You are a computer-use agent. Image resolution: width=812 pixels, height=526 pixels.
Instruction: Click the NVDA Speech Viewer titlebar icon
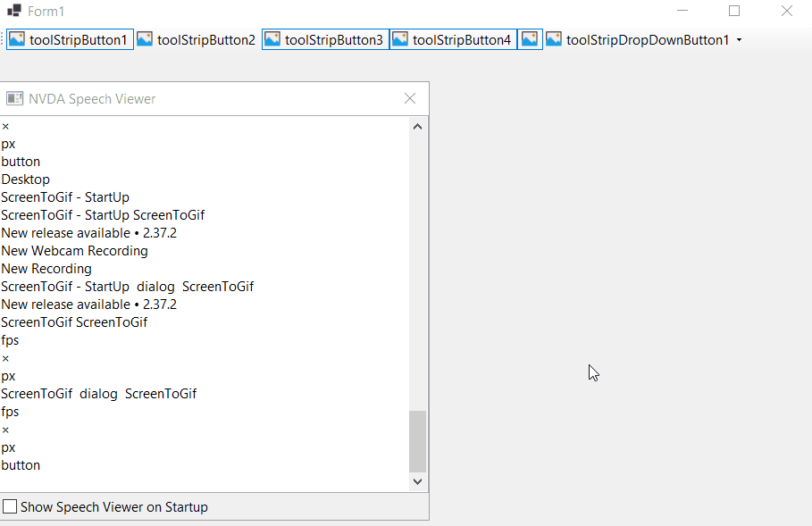[13, 98]
